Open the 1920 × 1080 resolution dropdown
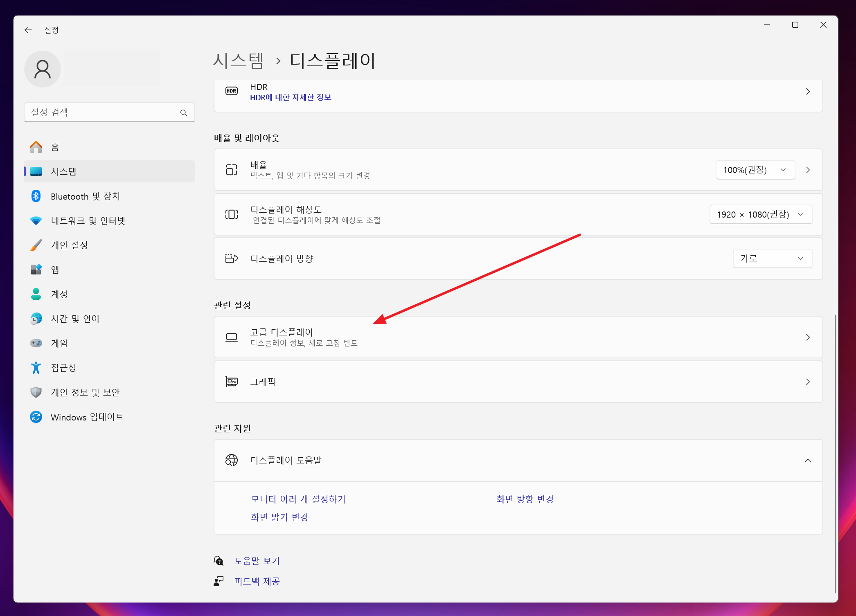Image resolution: width=856 pixels, height=616 pixels. click(760, 215)
